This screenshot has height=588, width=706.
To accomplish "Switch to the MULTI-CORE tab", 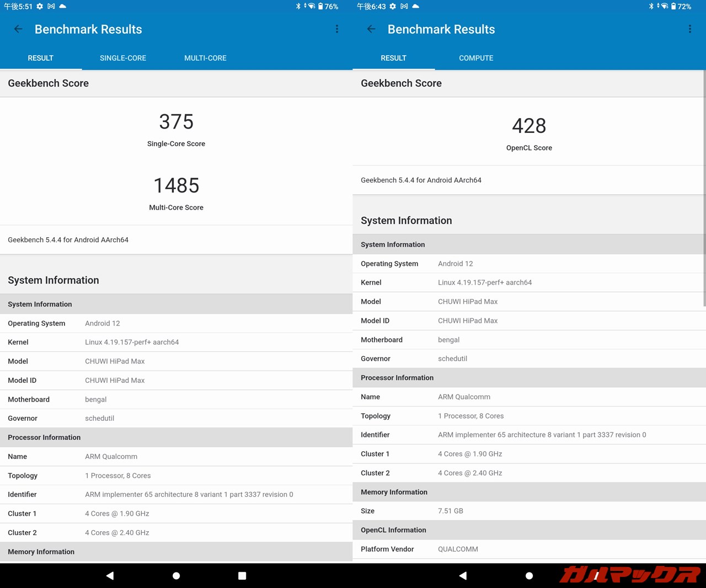I will click(205, 58).
